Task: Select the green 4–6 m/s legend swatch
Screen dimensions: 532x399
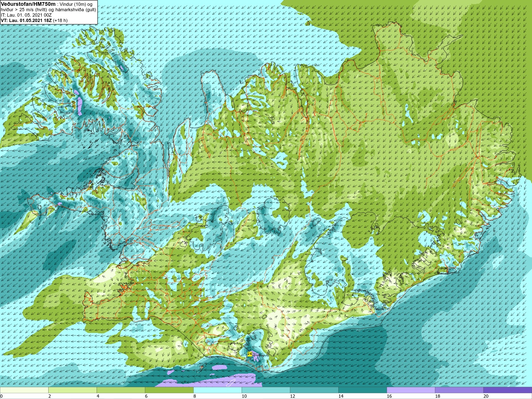Action: point(121,390)
